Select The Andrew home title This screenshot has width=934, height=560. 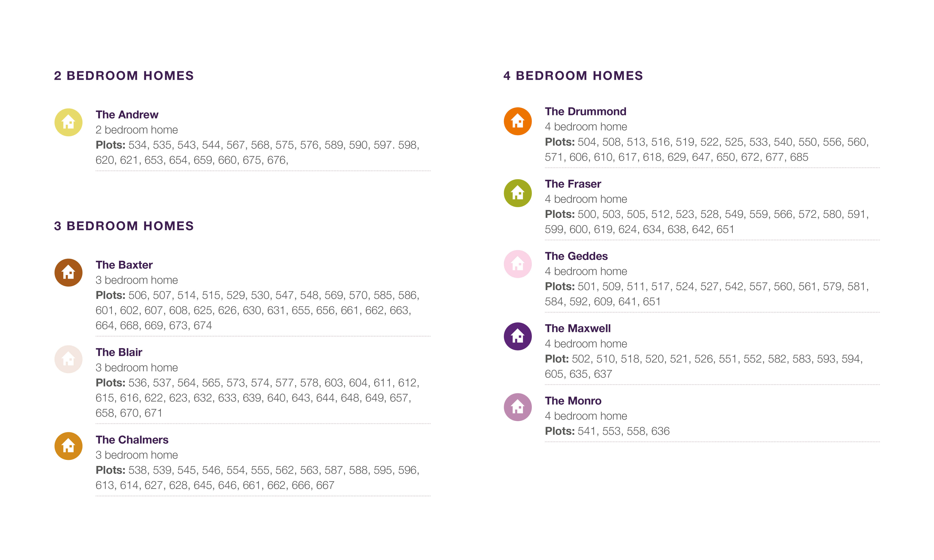coord(127,114)
